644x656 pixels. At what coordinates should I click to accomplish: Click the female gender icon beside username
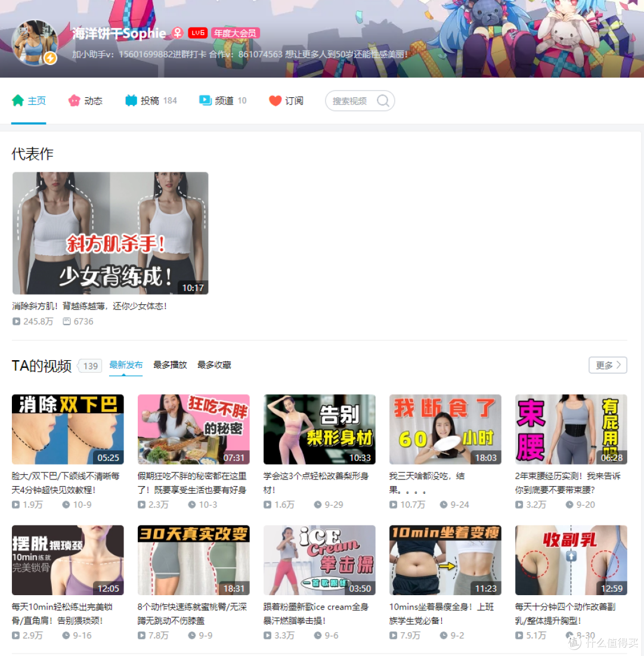[178, 33]
